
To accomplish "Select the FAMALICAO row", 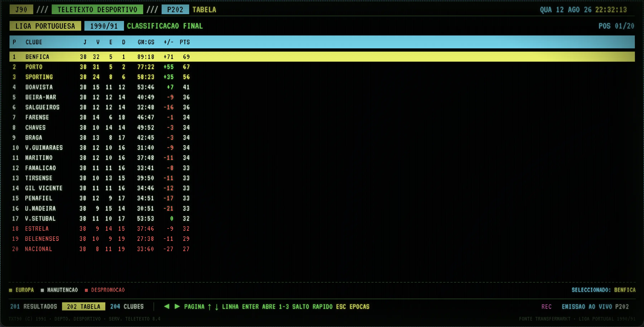I will (322, 168).
